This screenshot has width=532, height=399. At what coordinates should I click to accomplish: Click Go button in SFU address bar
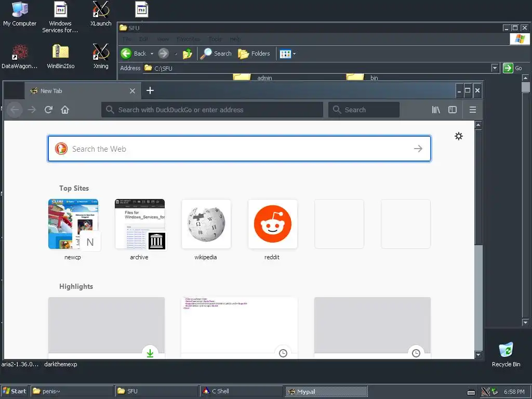pos(512,68)
